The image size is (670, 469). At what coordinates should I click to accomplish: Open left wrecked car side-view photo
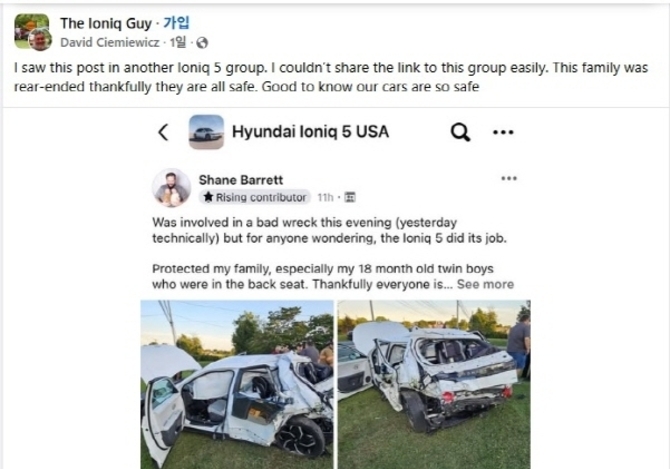pos(237,384)
